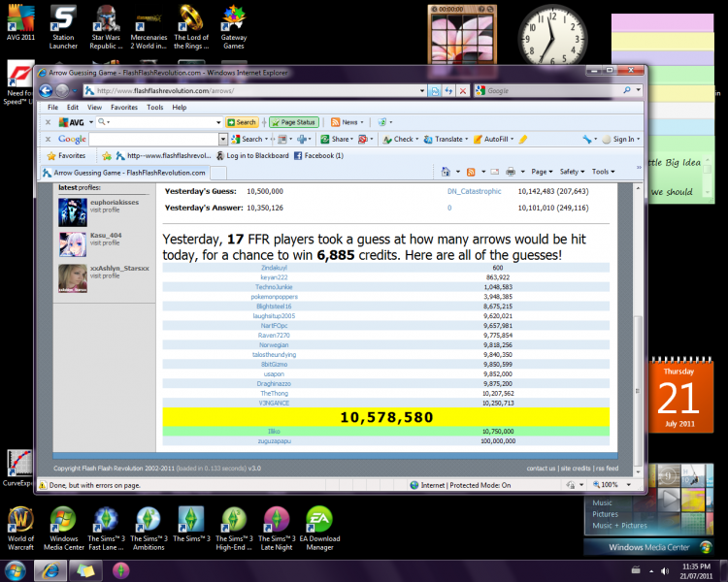Image resolution: width=728 pixels, height=582 pixels.
Task: Launch Station Launcher desktop icon
Action: [x=63, y=27]
